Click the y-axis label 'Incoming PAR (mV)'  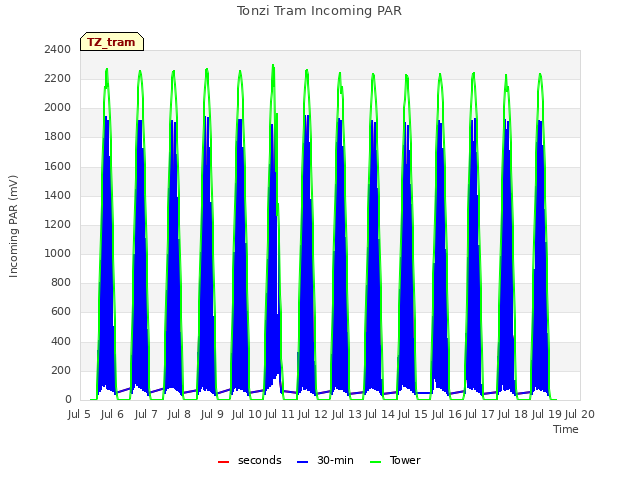tap(13, 226)
